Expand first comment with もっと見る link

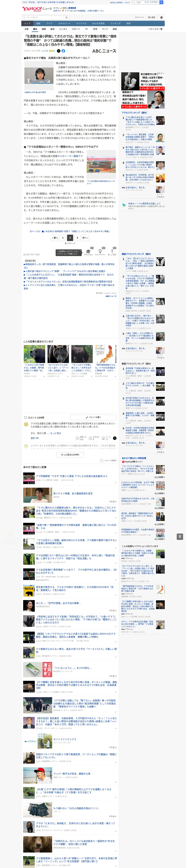(56, 433)
